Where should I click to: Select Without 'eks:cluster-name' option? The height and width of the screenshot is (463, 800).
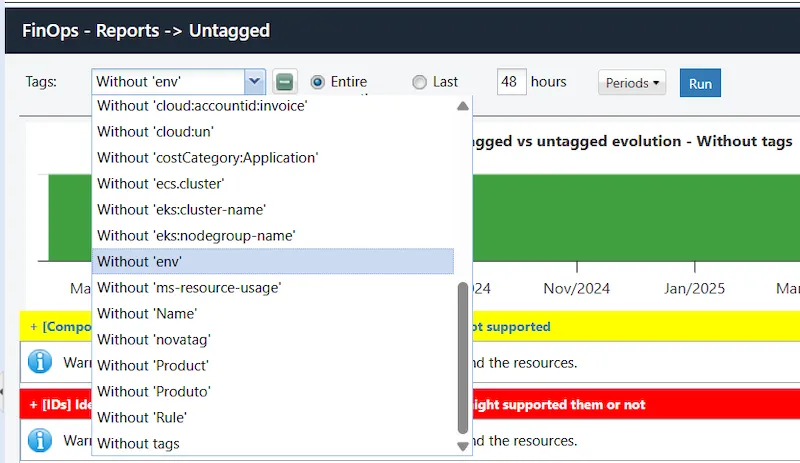pyautogui.click(x=181, y=209)
